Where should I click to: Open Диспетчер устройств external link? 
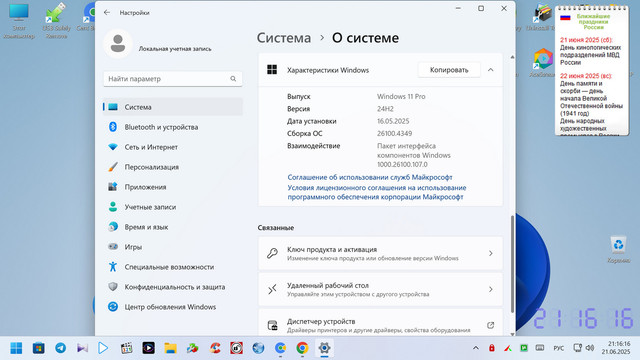[490, 325]
